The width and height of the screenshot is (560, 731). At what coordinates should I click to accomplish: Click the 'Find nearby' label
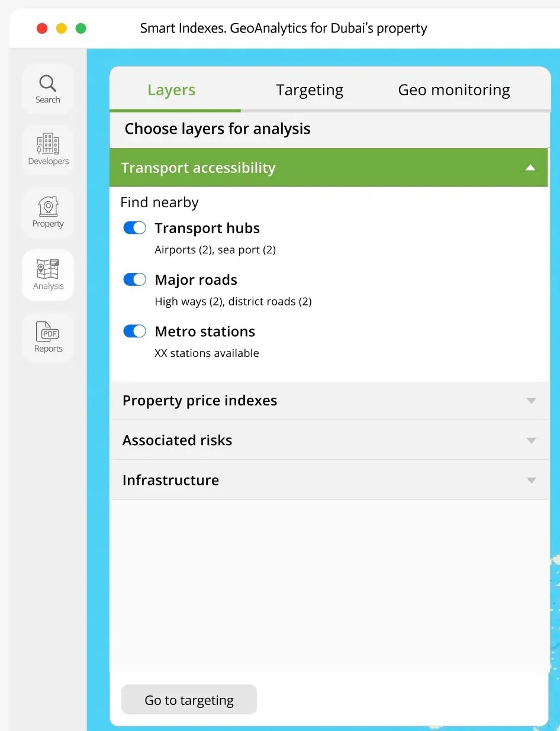click(159, 202)
